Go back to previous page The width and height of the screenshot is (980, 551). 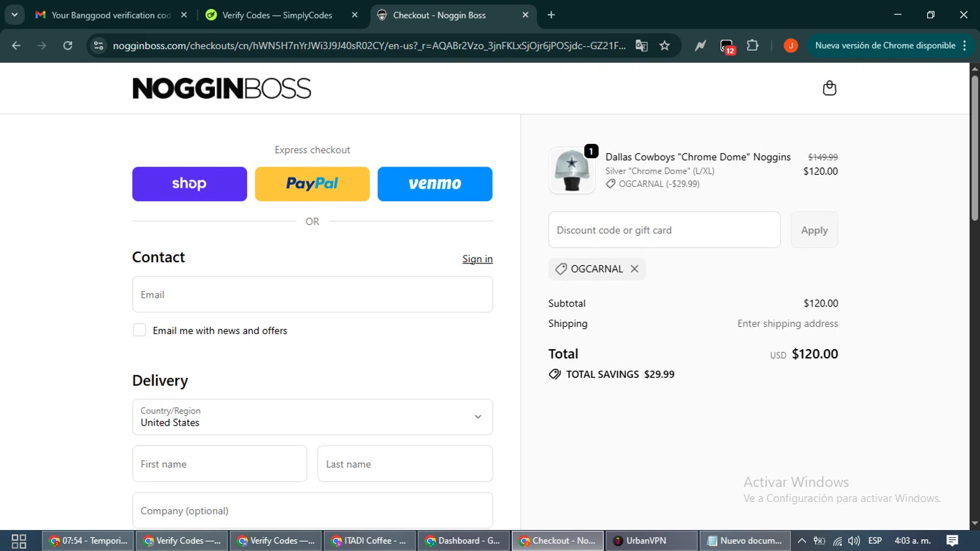(16, 46)
